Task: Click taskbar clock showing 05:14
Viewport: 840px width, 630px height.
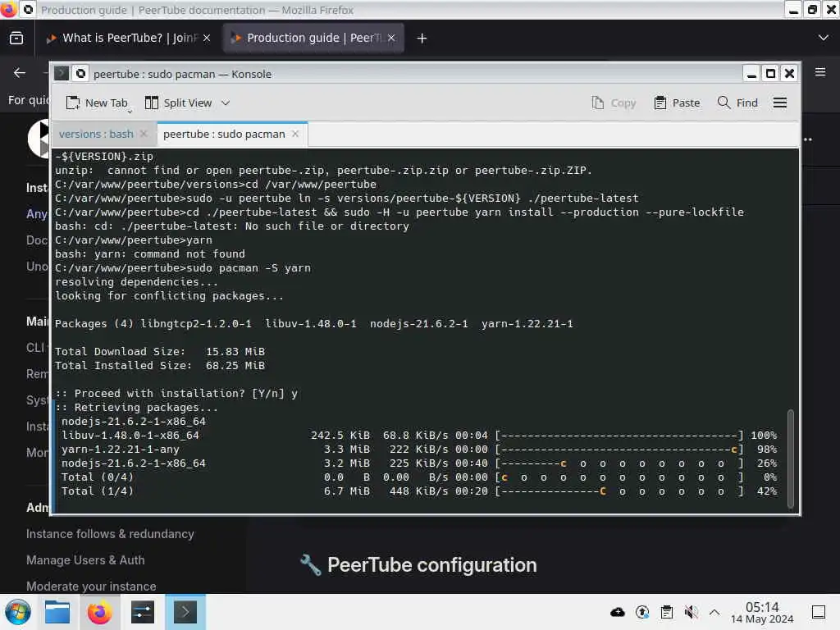Action: coord(762,612)
